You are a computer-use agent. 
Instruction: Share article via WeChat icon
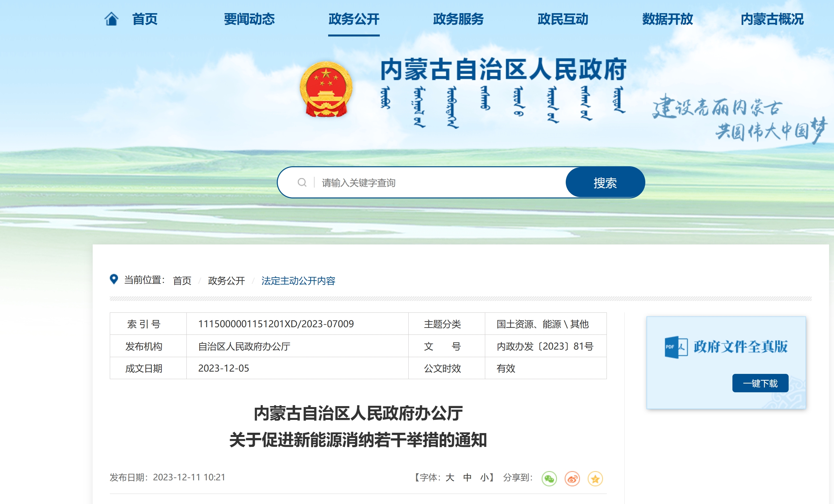tap(549, 479)
